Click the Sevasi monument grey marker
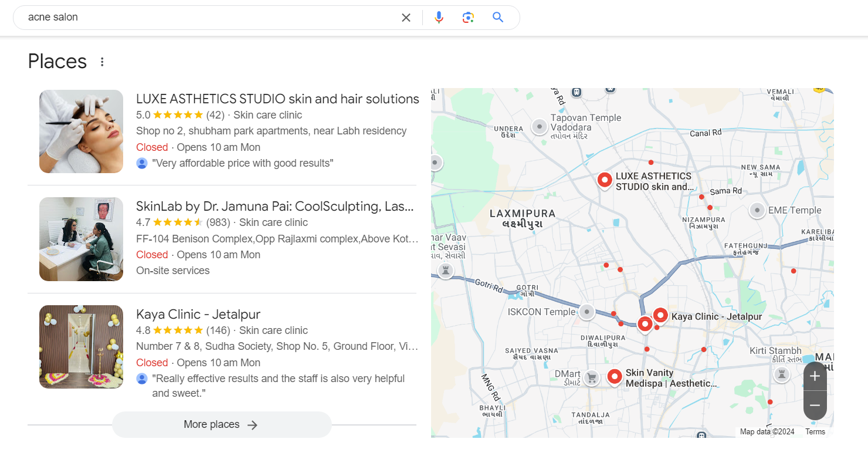 pyautogui.click(x=446, y=271)
